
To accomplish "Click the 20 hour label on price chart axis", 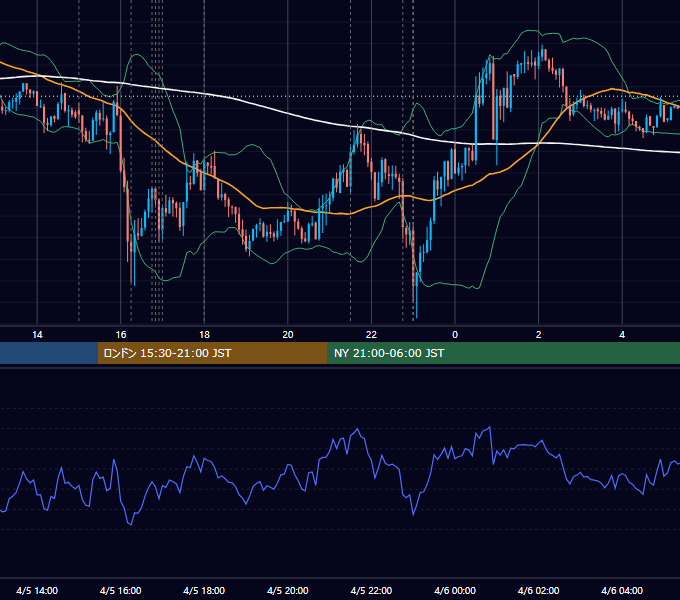I will click(x=288, y=335).
